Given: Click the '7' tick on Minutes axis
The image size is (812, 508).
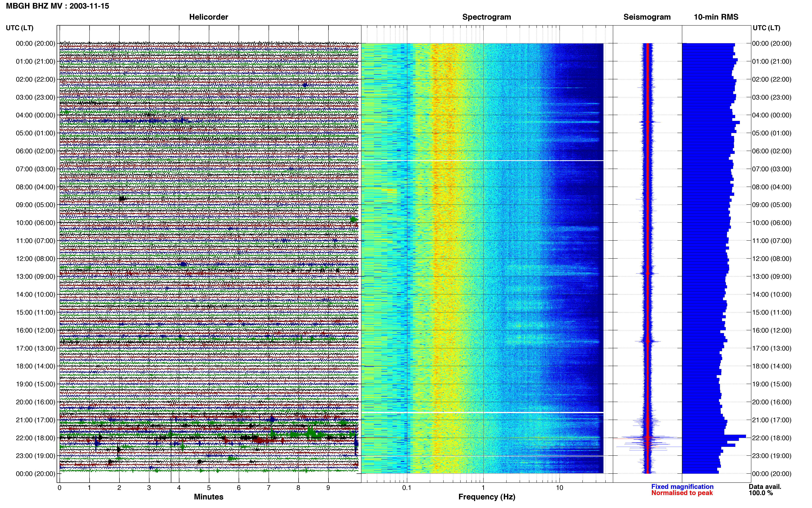Looking at the screenshot, I should point(269,488).
